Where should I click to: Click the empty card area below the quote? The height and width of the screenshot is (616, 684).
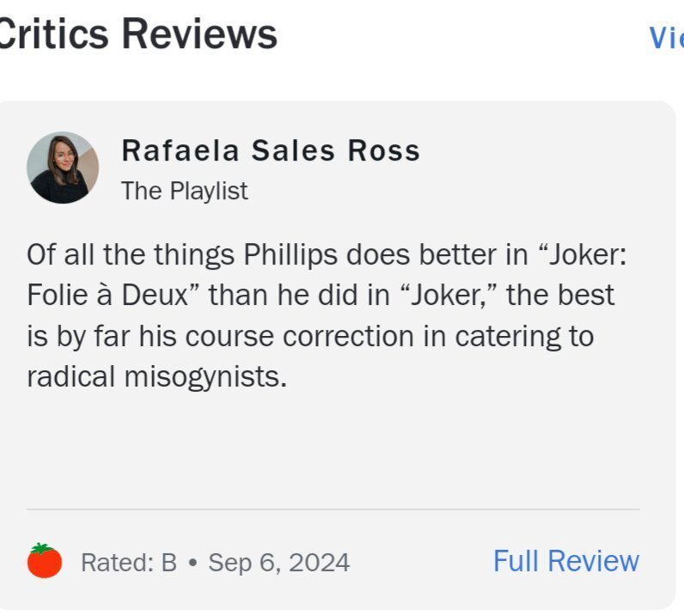click(333, 447)
